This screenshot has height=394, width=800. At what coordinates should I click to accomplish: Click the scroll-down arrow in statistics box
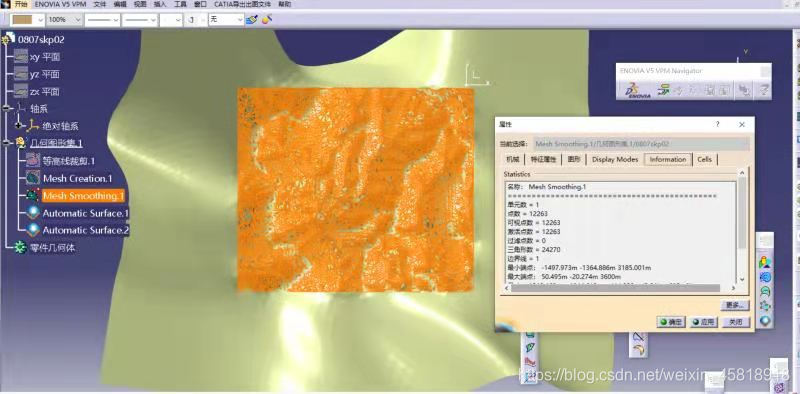741,279
